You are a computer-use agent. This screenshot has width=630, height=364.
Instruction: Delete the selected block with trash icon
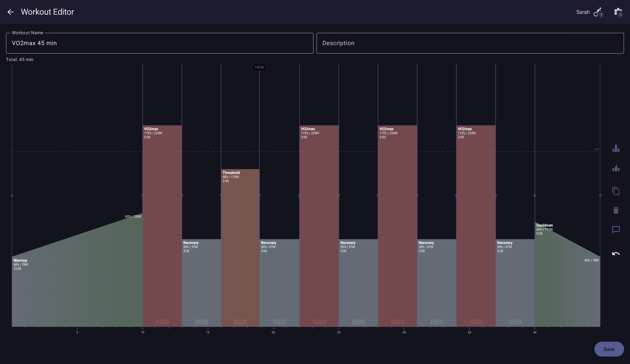click(616, 210)
